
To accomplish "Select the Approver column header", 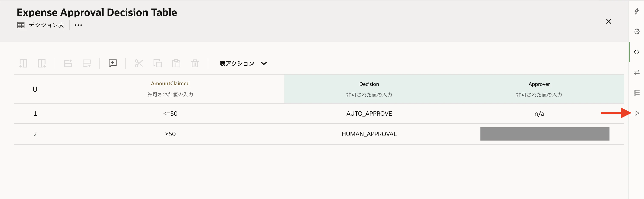I will click(x=539, y=84).
